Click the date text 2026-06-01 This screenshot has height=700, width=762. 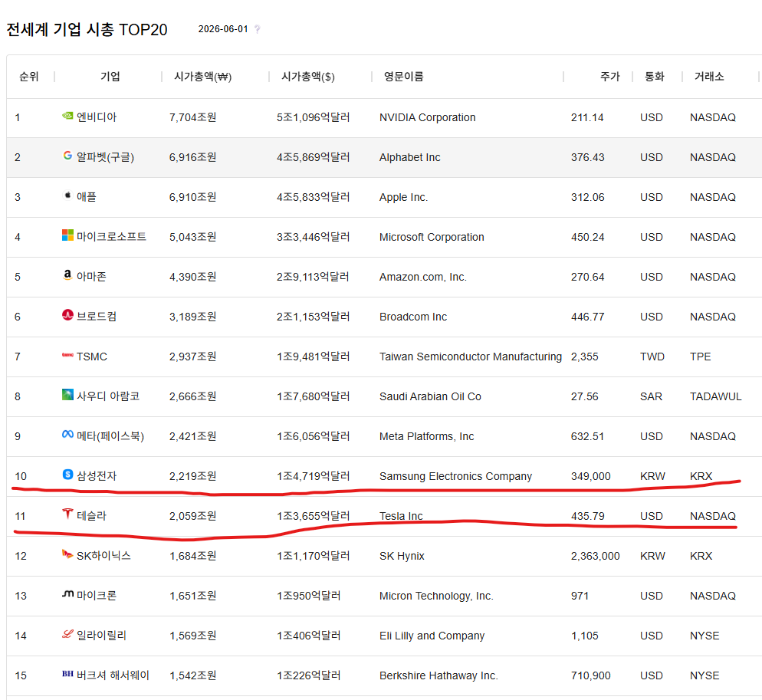point(223,29)
